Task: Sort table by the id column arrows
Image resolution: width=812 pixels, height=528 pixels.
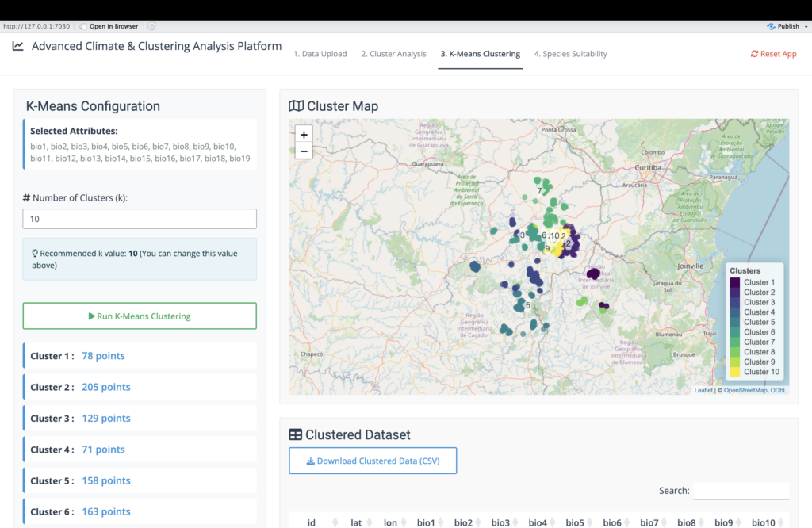Action: point(335,522)
